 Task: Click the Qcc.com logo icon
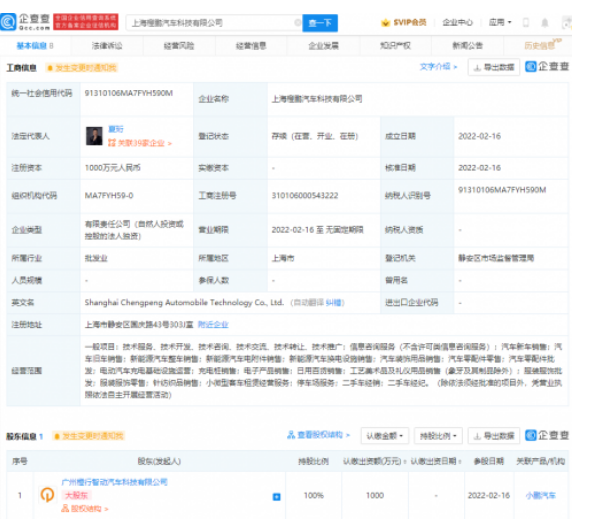[8, 22]
